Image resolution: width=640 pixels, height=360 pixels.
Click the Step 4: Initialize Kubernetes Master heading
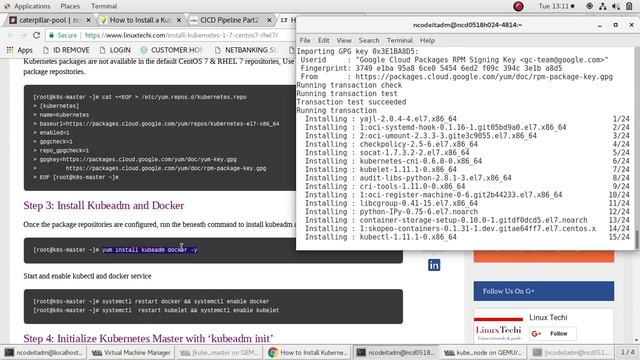click(148, 338)
